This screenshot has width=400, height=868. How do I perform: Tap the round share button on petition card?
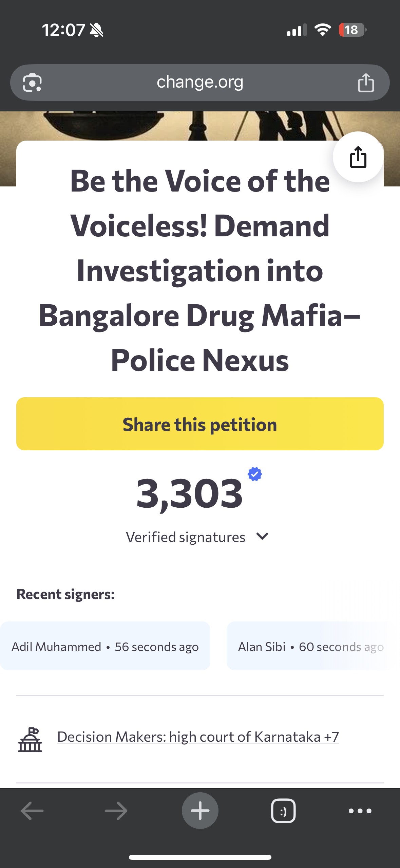tap(358, 157)
